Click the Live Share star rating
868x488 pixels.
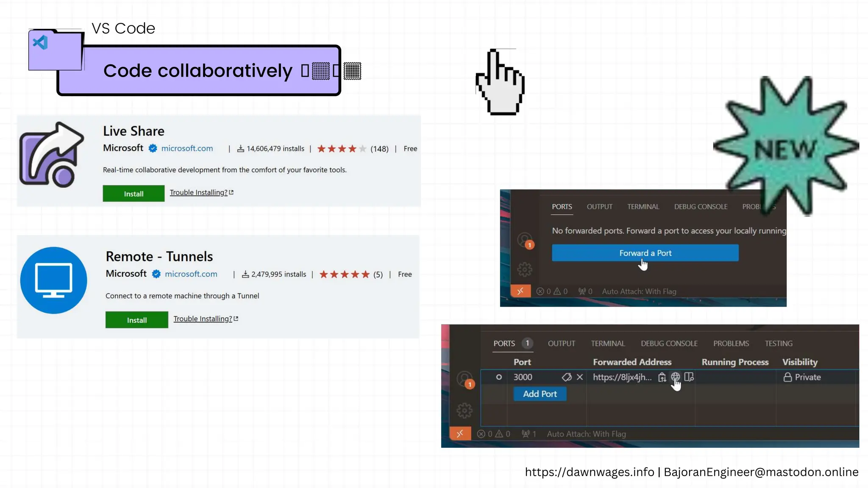[342, 149]
